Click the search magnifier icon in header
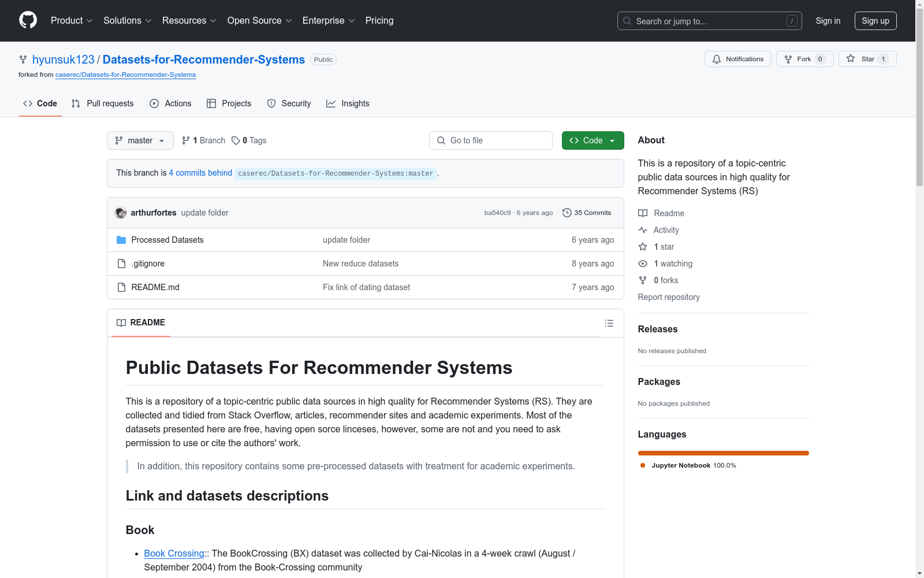This screenshot has height=578, width=924. click(x=627, y=21)
